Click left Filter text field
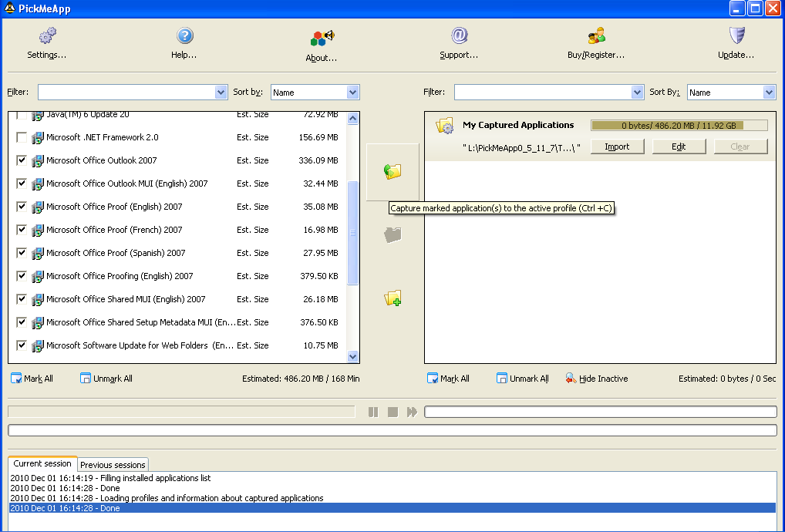The image size is (785, 532). click(x=126, y=92)
